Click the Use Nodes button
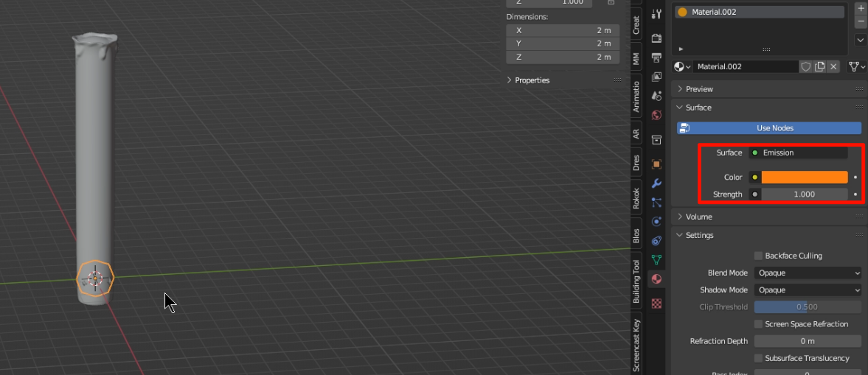 769,127
